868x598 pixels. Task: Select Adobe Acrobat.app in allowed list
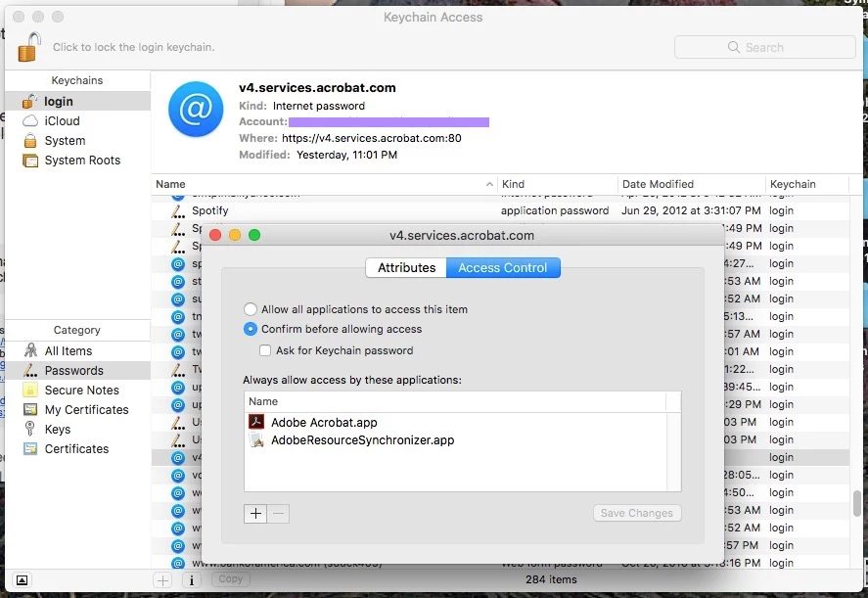pos(455,423)
